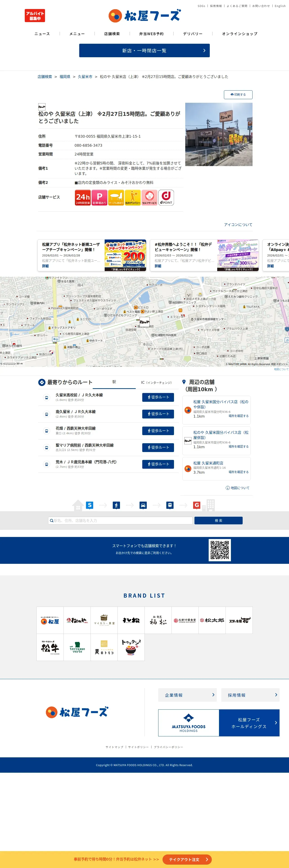Open the 松屋フーズホールディングス footer banner
Viewport: 289px width, 868px height.
pos(219,723)
